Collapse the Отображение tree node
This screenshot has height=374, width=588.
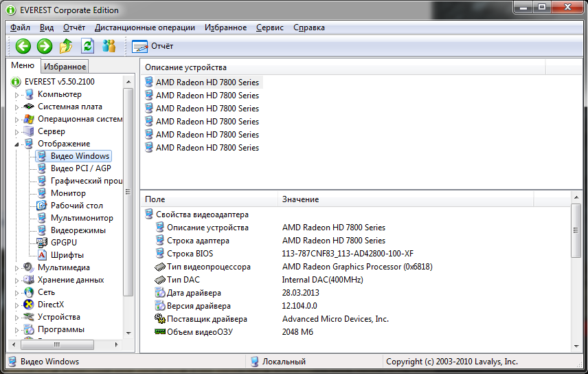[16, 144]
